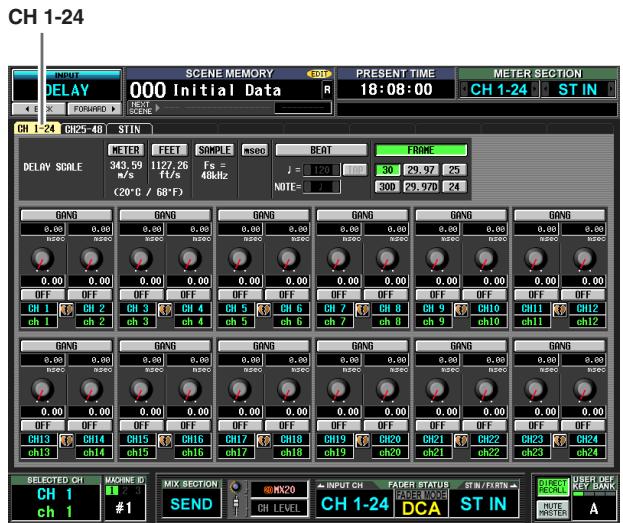Click the knob/fader icon in MIX SECTION
623x523 pixels.
point(236,498)
